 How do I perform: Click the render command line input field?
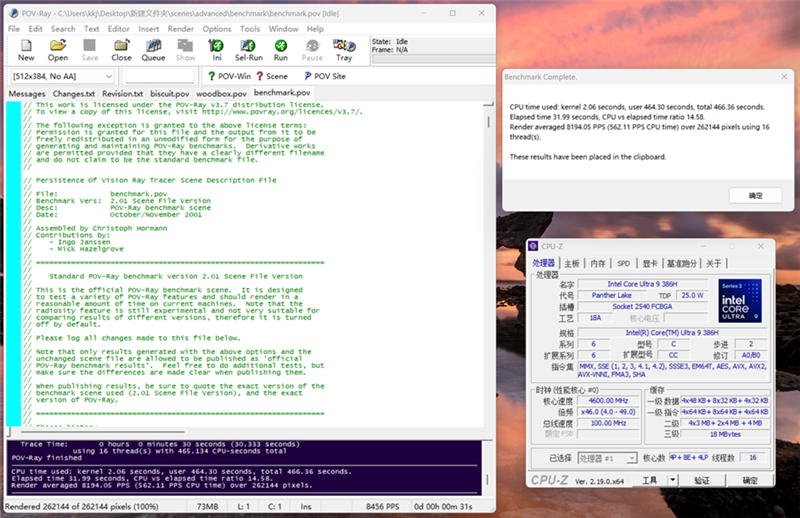point(160,76)
